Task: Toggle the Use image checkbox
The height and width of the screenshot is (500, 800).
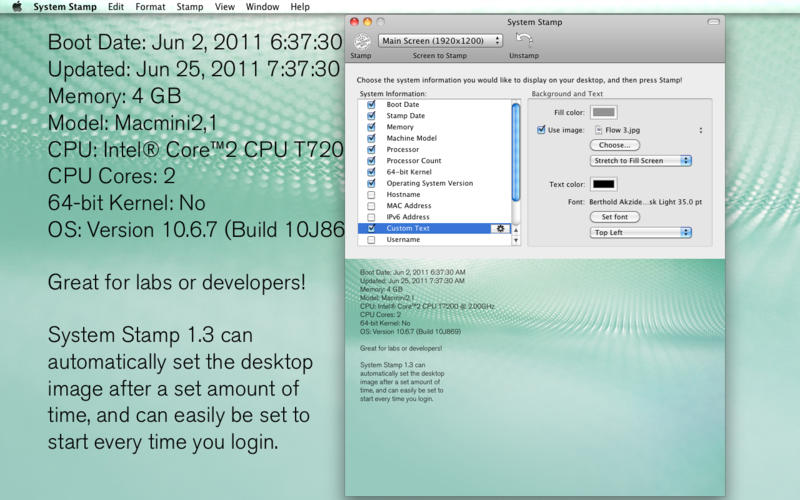Action: (541, 130)
